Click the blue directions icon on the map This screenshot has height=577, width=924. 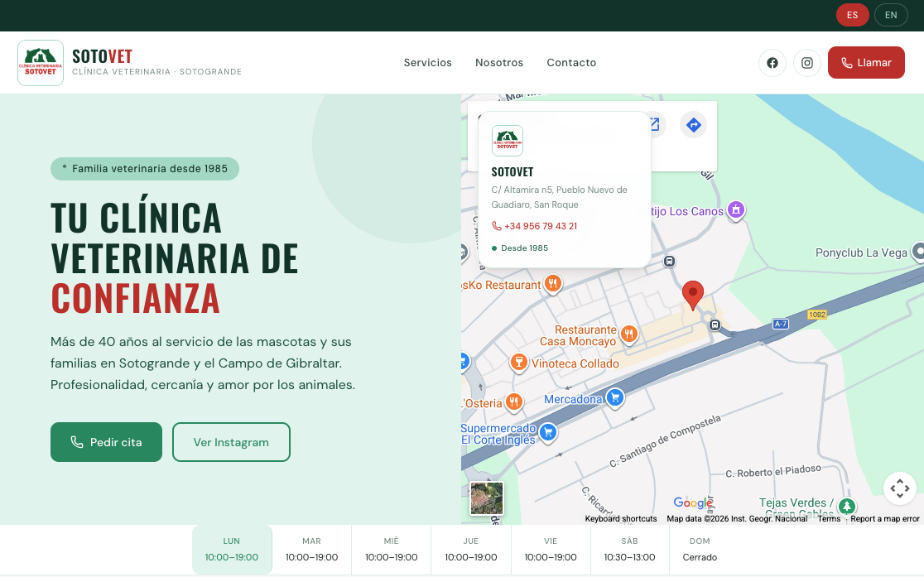coord(693,124)
